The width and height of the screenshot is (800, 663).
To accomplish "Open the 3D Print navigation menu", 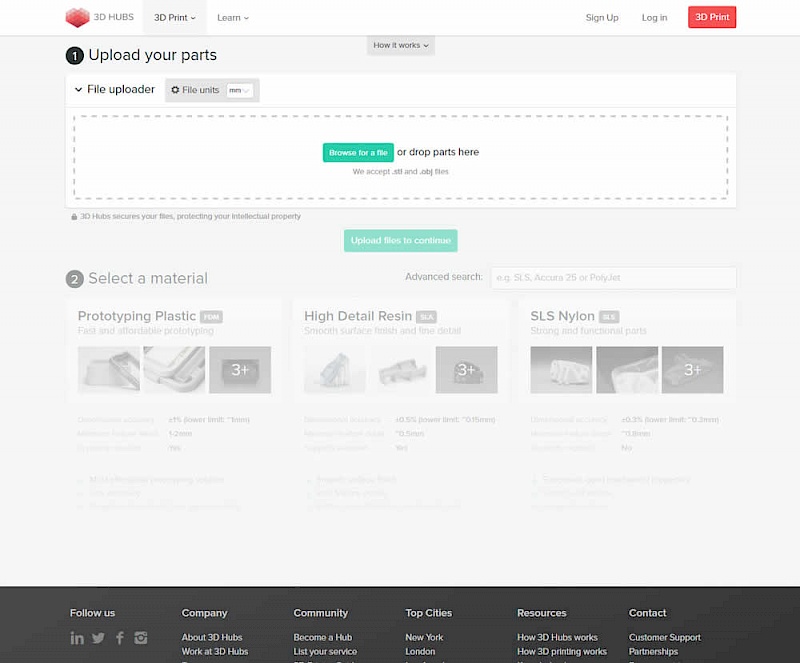I will (175, 17).
